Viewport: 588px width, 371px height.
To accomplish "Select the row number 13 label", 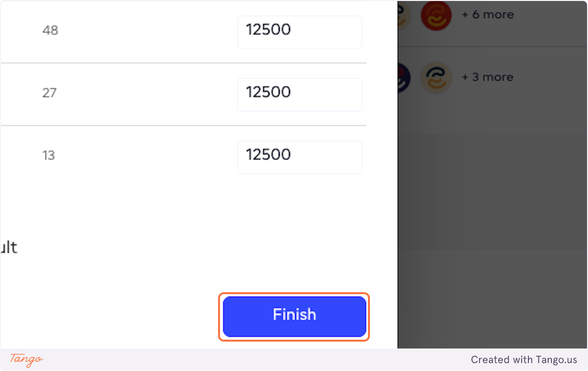I will pyautogui.click(x=49, y=156).
